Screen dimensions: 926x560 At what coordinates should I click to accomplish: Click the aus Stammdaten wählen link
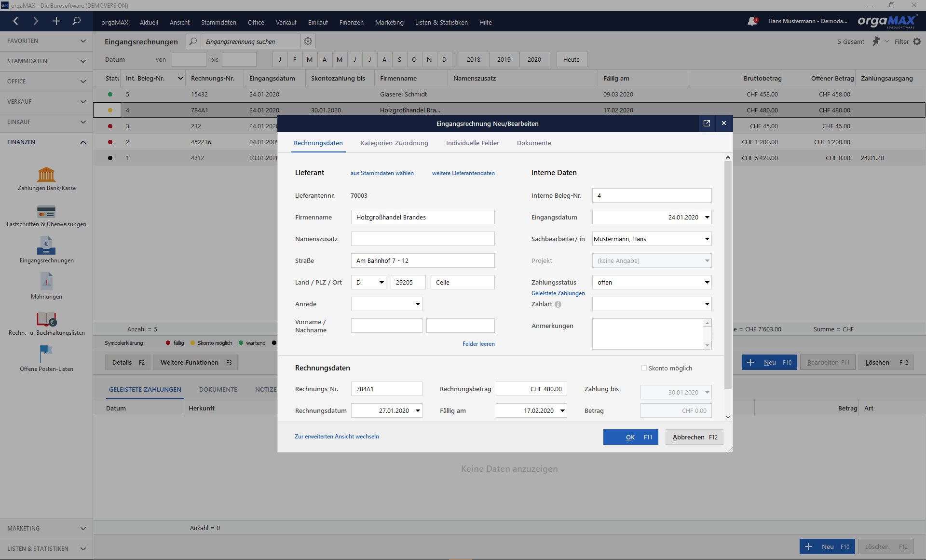(382, 173)
